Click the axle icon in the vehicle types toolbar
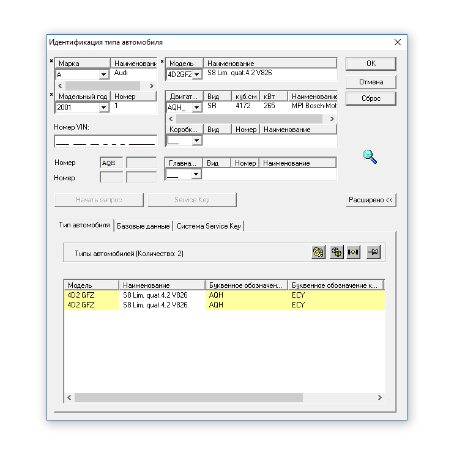476x459 pixels. (353, 252)
